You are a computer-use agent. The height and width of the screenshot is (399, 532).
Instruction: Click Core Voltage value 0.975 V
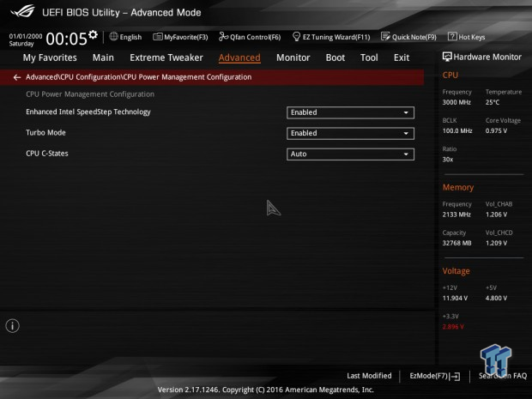pos(496,130)
